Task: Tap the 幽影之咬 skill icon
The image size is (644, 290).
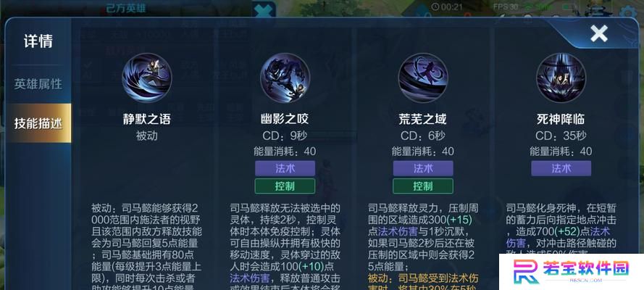Action: (285, 78)
